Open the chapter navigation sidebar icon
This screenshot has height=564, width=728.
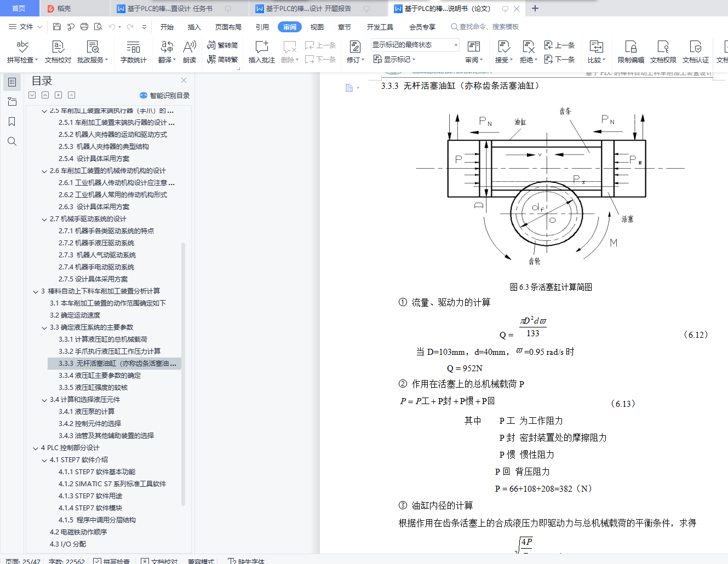click(12, 102)
